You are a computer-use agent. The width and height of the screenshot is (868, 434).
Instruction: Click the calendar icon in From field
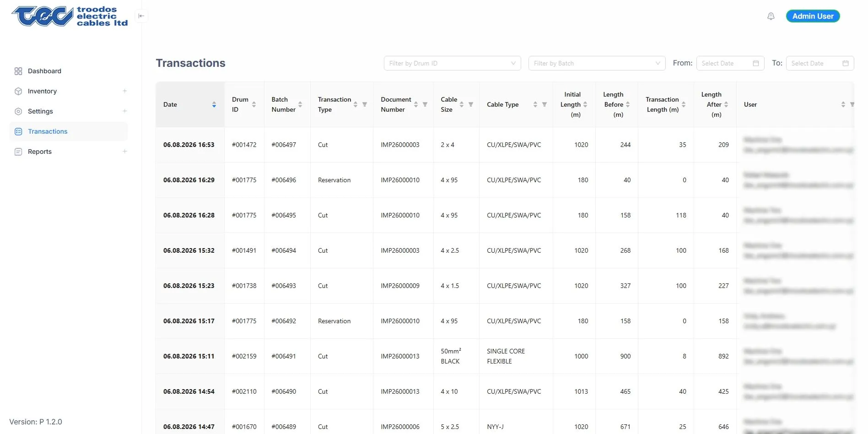pyautogui.click(x=756, y=63)
